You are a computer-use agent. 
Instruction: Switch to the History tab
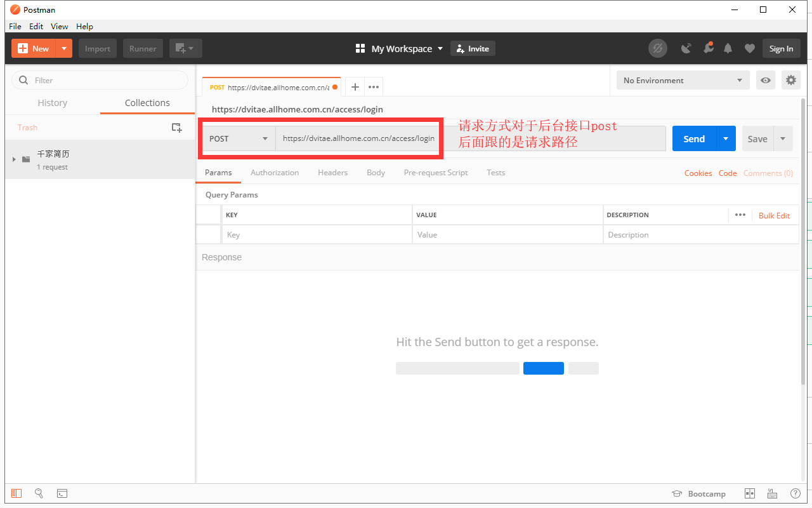52,103
